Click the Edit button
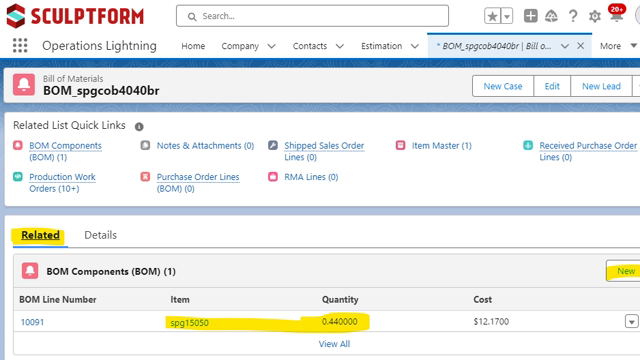This screenshot has width=640, height=360. (552, 86)
